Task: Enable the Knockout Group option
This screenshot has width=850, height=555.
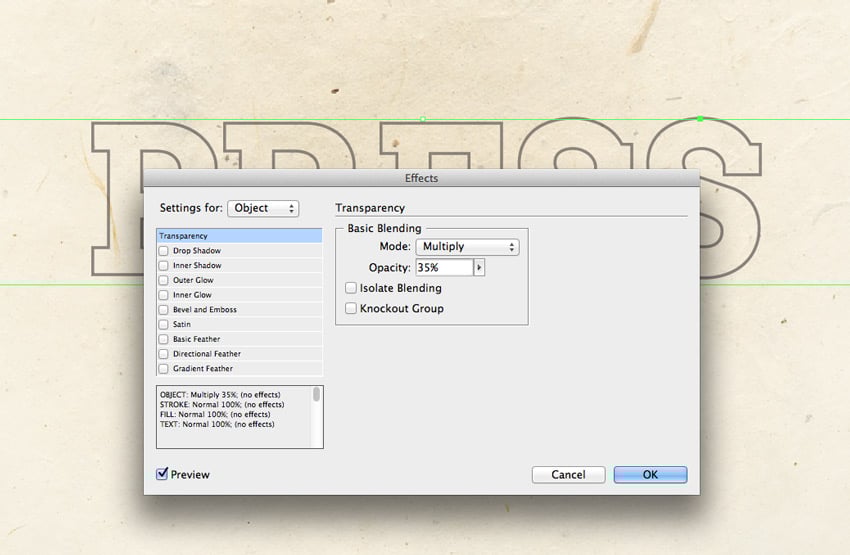Action: 351,309
